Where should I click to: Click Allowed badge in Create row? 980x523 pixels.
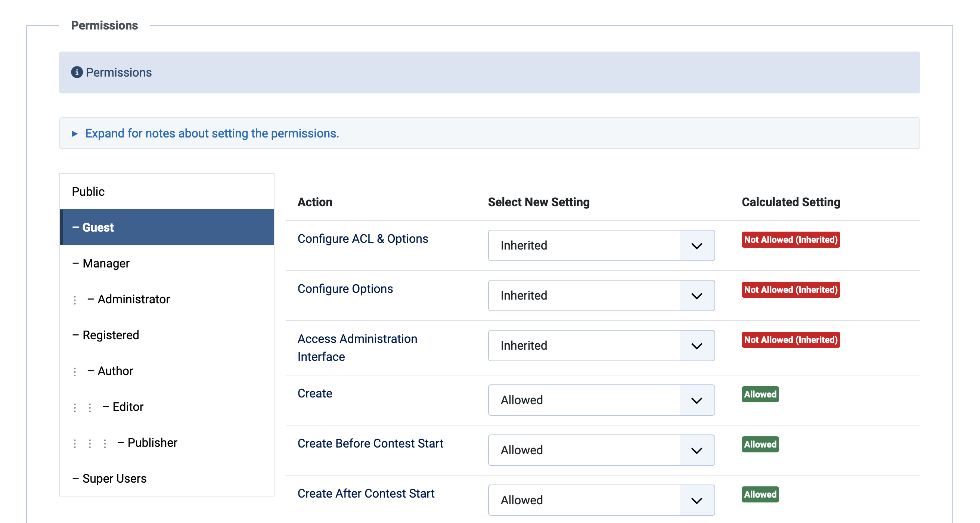click(760, 394)
